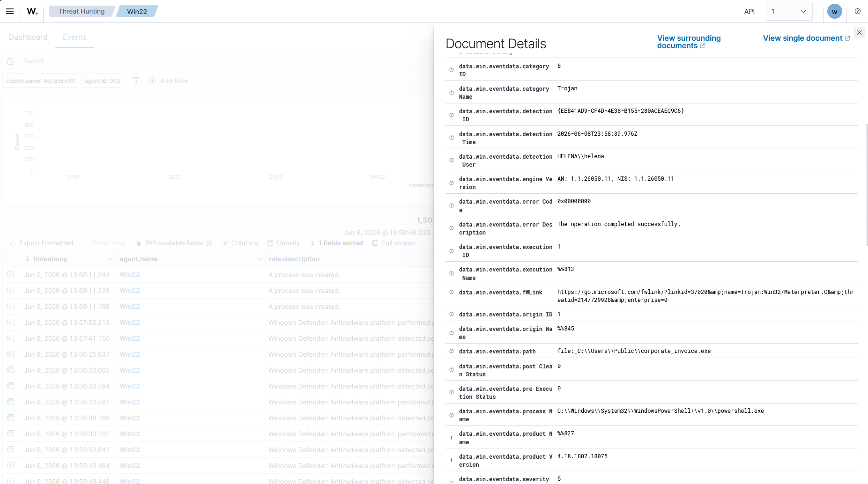Inspect the 13:58:11.244 event document
Viewport: 868px width, 484px height.
(11, 275)
